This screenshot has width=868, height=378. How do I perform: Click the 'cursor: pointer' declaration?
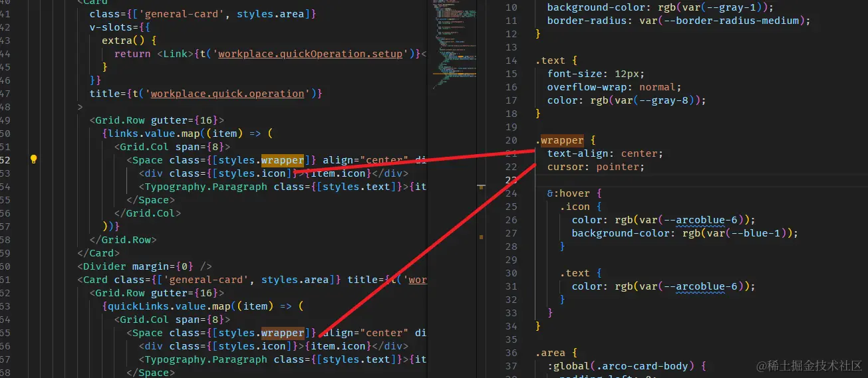(596, 167)
